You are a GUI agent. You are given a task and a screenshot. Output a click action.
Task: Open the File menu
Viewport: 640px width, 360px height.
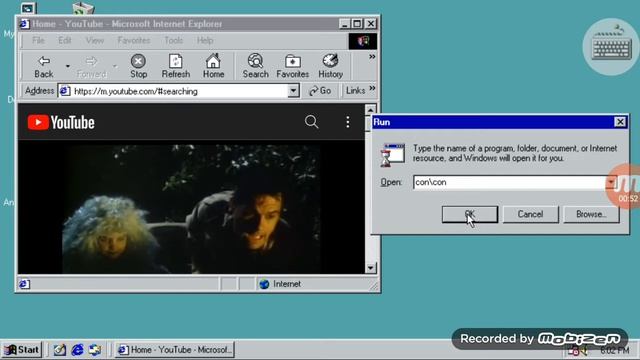(38, 40)
